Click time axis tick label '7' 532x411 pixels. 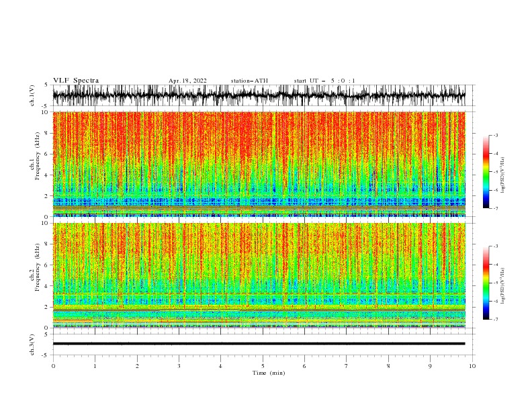347,366
